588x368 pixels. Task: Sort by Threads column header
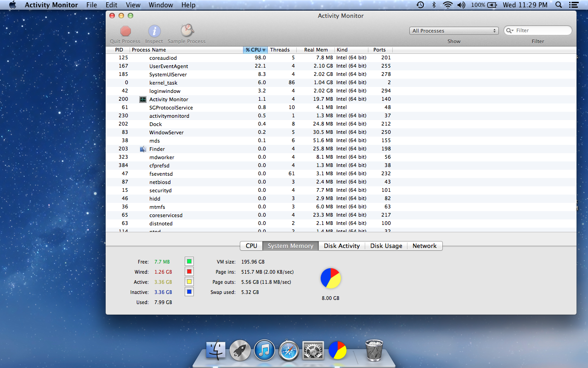(282, 50)
